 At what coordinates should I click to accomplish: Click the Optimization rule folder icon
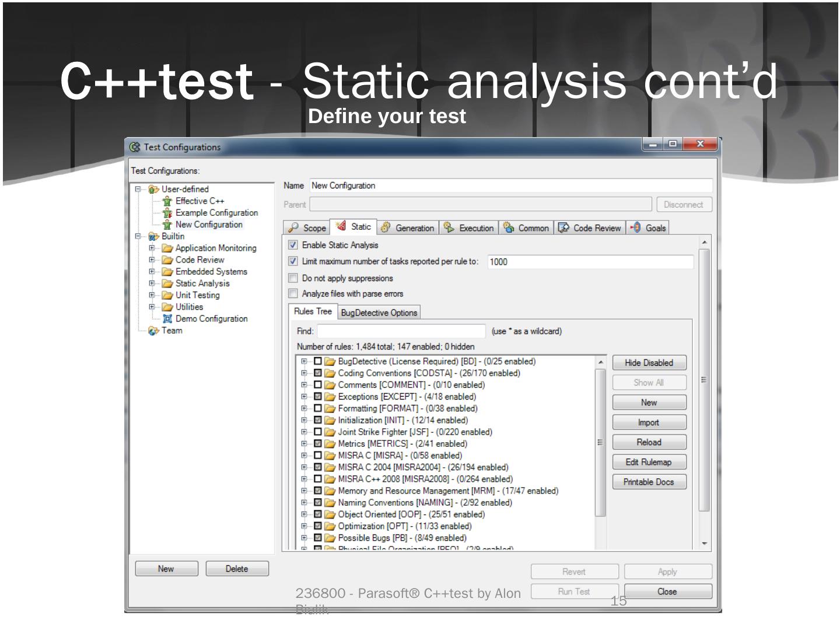tap(330, 526)
